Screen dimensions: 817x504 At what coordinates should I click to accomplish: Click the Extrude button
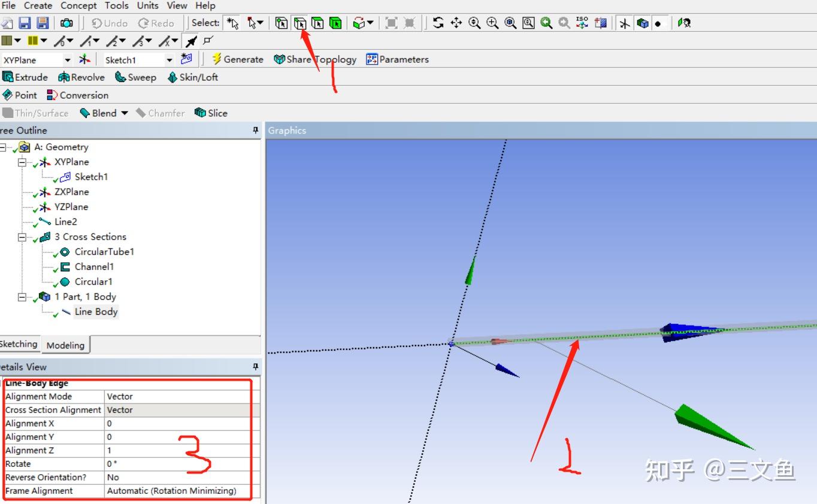coord(25,77)
